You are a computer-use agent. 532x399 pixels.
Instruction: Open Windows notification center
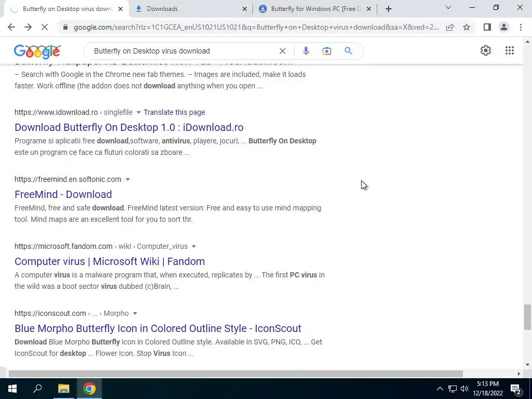pos(515,389)
